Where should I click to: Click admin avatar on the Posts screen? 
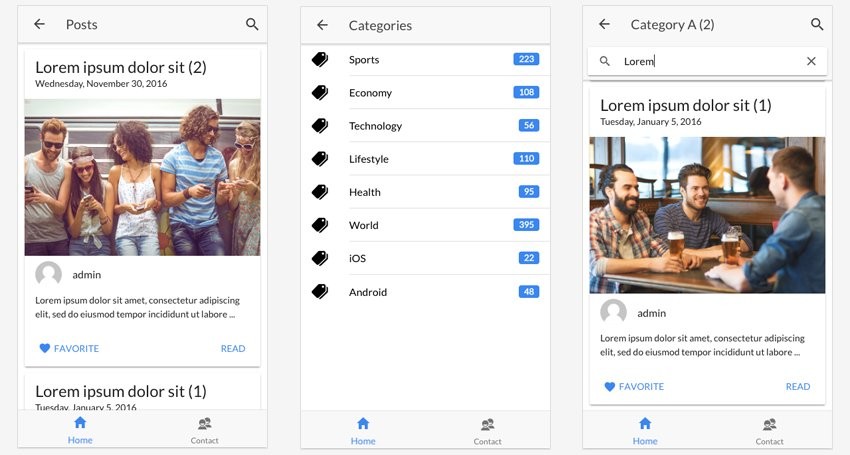click(x=48, y=274)
